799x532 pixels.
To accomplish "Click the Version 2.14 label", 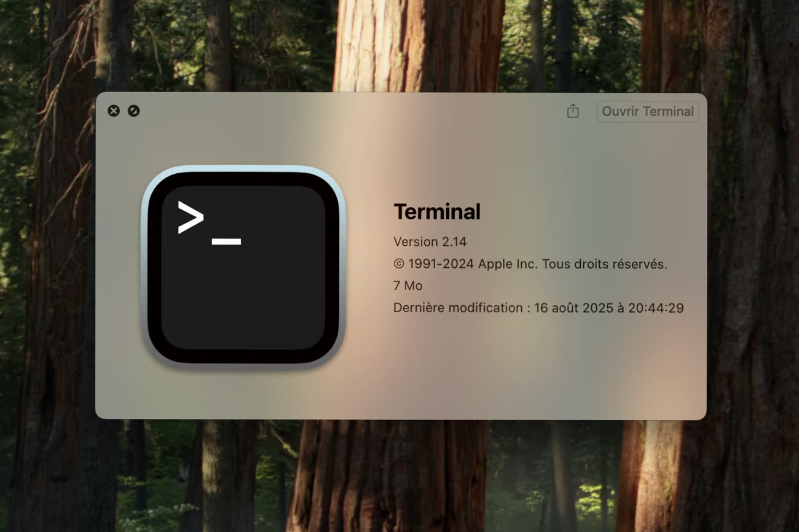I will 430,241.
